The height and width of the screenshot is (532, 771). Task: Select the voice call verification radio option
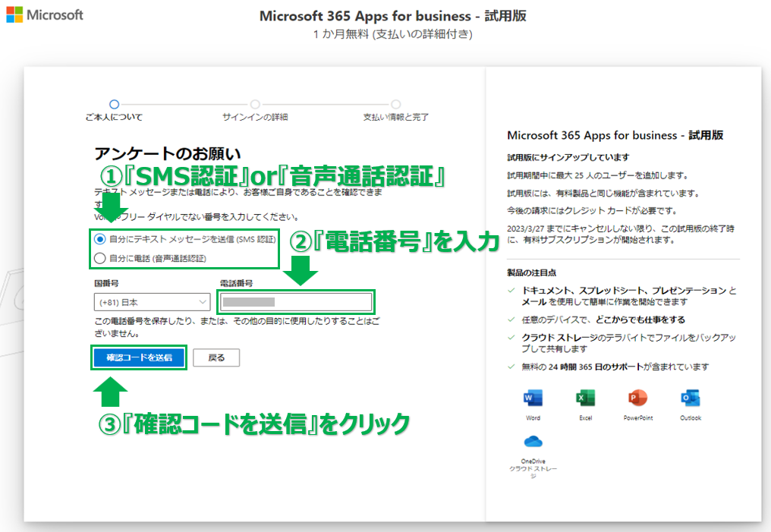pyautogui.click(x=100, y=258)
